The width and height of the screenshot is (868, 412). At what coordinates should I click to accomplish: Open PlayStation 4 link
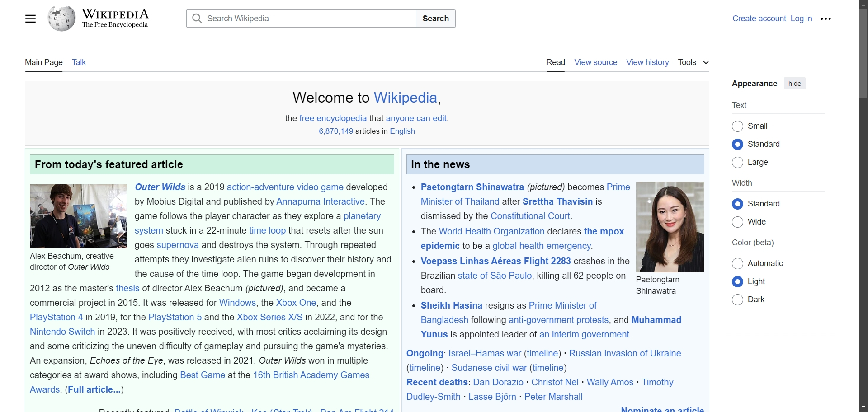(57, 317)
